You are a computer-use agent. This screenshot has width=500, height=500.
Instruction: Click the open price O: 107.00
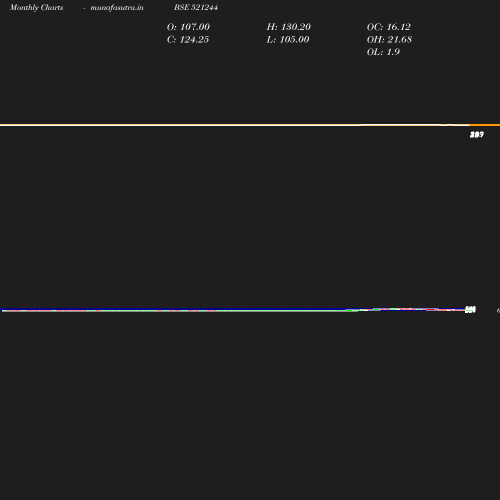pyautogui.click(x=188, y=27)
